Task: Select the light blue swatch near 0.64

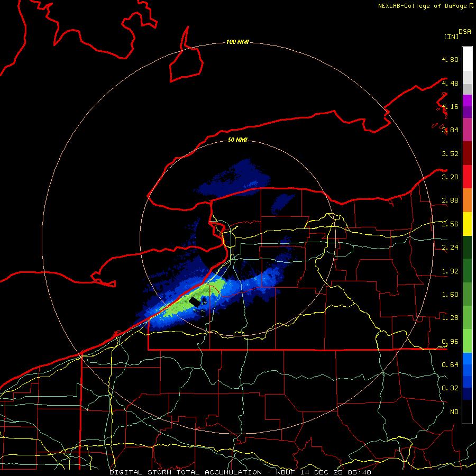Action: (x=467, y=359)
